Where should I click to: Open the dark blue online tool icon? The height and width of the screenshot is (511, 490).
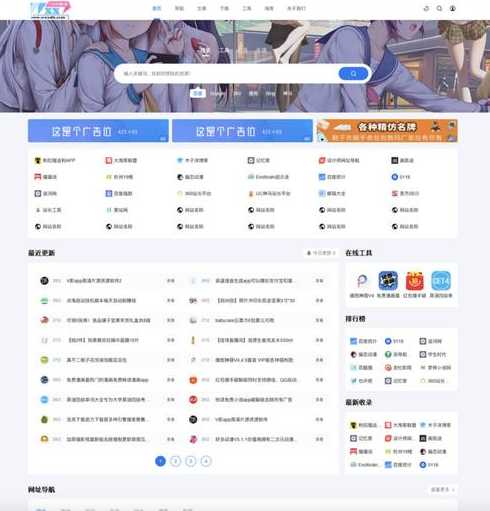388,281
